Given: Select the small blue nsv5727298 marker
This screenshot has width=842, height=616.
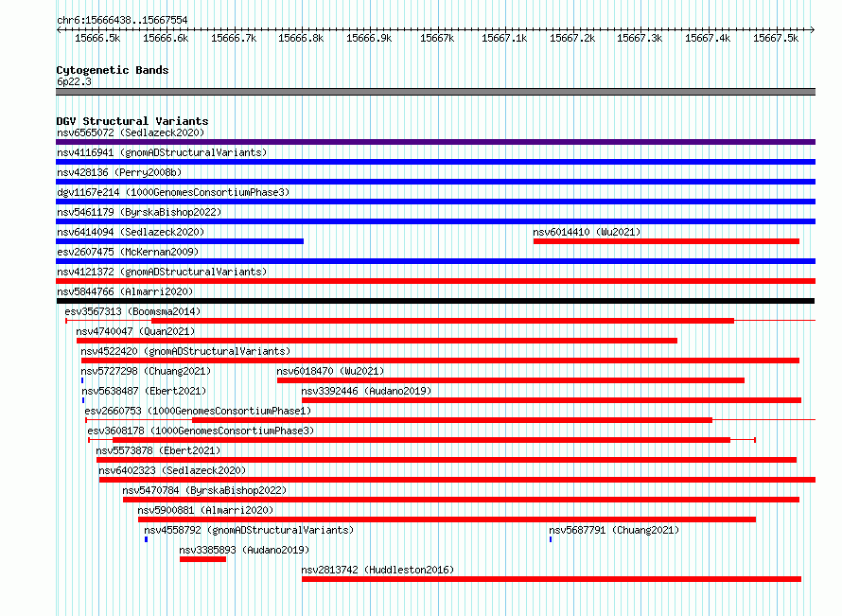Looking at the screenshot, I should (x=82, y=380).
